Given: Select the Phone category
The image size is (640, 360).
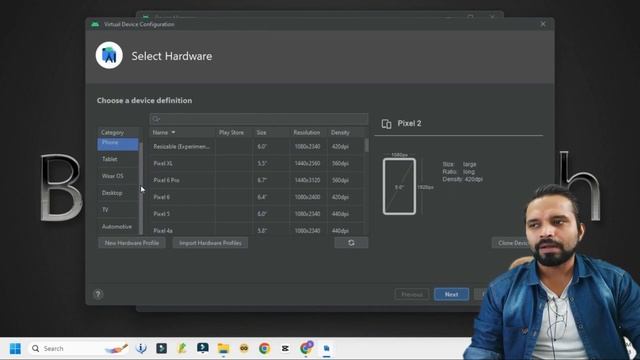Looking at the screenshot, I should click(118, 143).
